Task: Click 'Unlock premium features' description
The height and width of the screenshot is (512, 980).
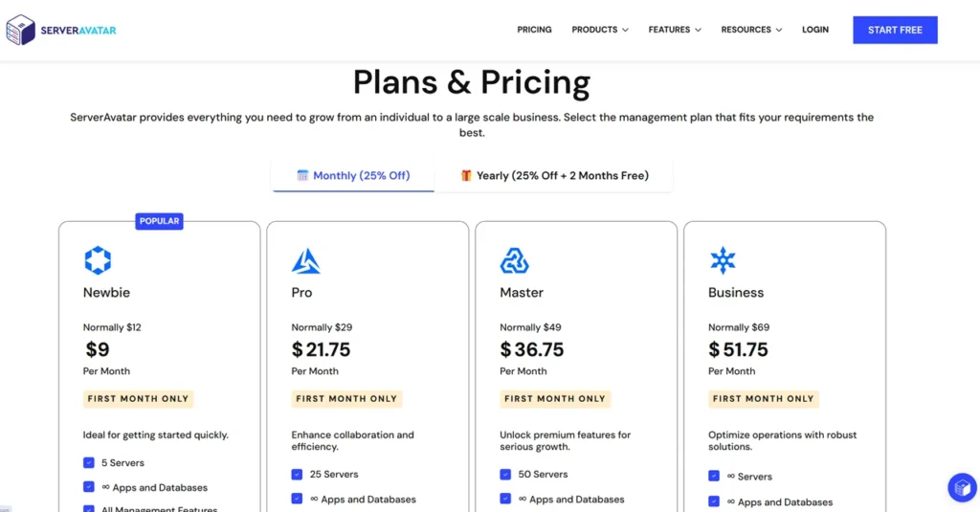Action: point(565,441)
